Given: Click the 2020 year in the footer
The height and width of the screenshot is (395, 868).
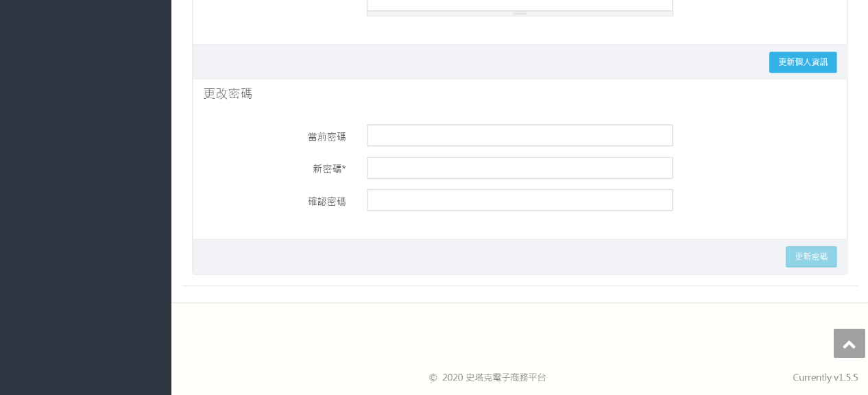Looking at the screenshot, I should (x=453, y=377).
